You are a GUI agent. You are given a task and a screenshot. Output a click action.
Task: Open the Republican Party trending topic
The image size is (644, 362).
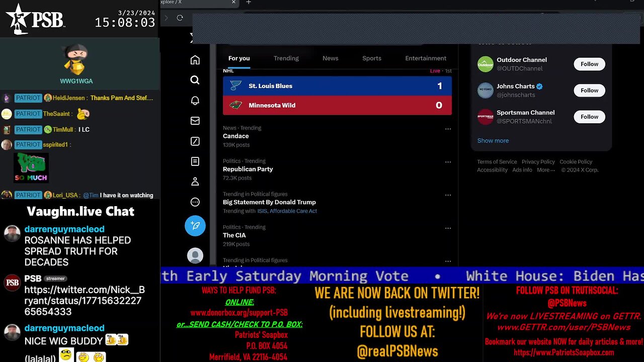tap(248, 169)
